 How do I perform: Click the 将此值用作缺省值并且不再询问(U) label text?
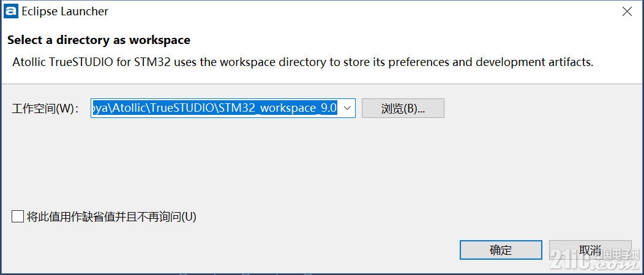pyautogui.click(x=111, y=216)
